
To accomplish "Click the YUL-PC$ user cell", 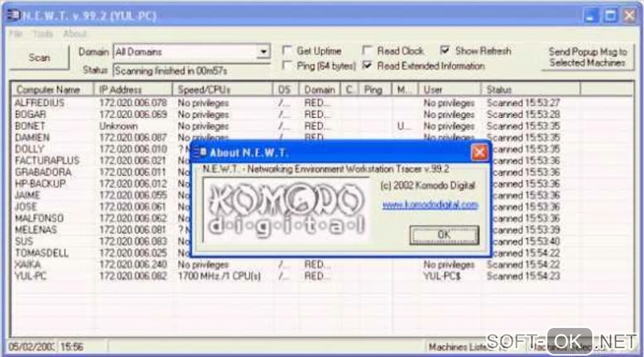I will click(x=443, y=276).
